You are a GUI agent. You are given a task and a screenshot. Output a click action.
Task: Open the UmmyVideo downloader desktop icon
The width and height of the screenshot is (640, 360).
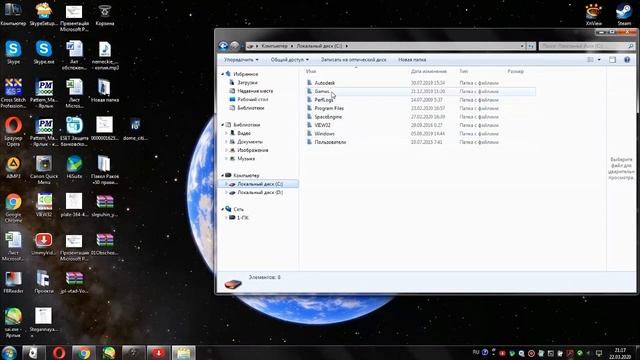(44, 244)
